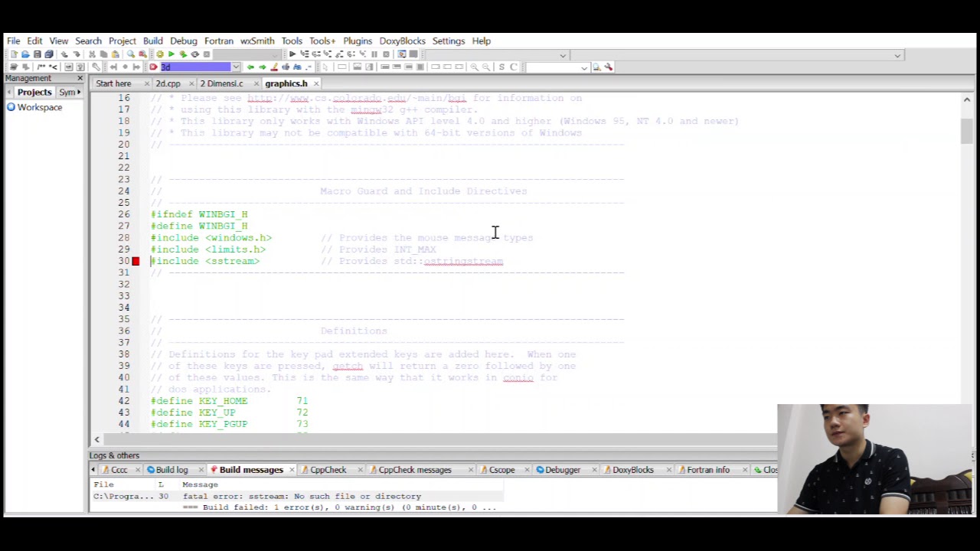Open the Plugins menu
The height and width of the screenshot is (551, 980).
coord(358,41)
